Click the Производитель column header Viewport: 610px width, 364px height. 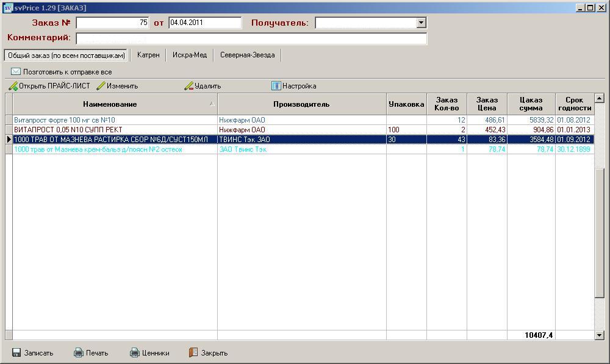pos(301,104)
